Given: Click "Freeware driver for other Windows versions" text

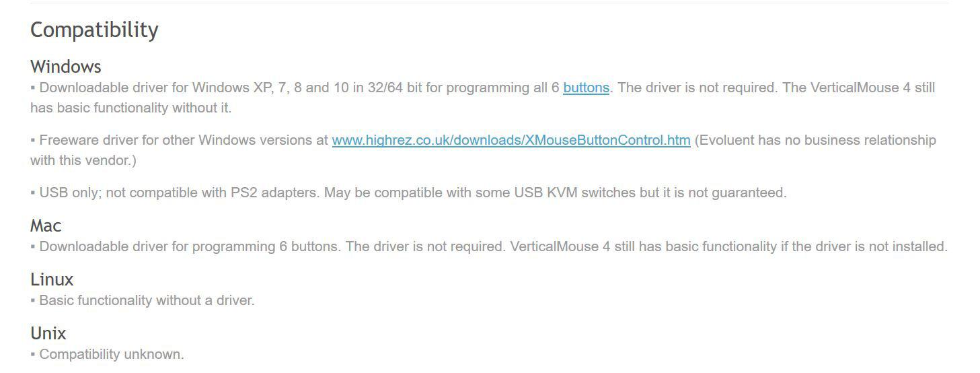Looking at the screenshot, I should coord(184,140).
